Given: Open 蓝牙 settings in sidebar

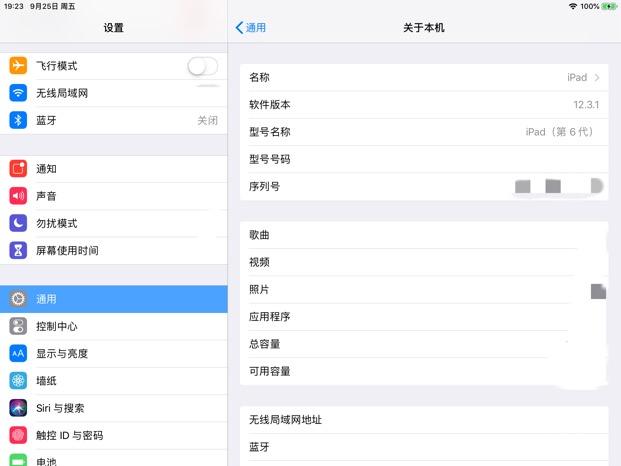Looking at the screenshot, I should pos(114,120).
